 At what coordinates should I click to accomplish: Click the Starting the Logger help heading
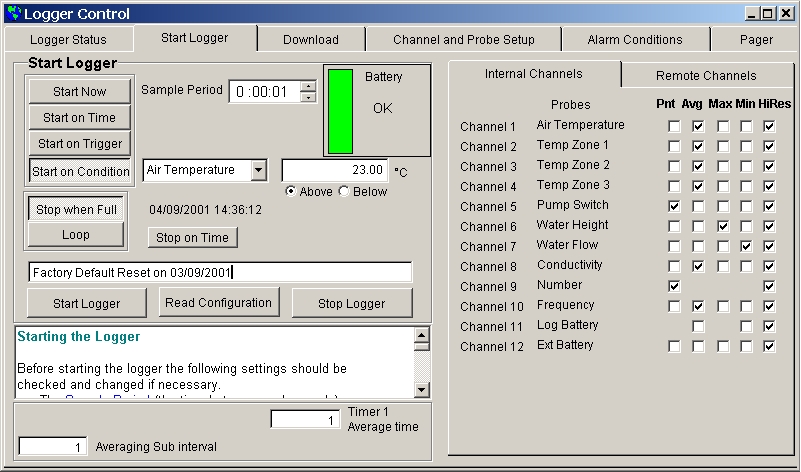[79, 337]
